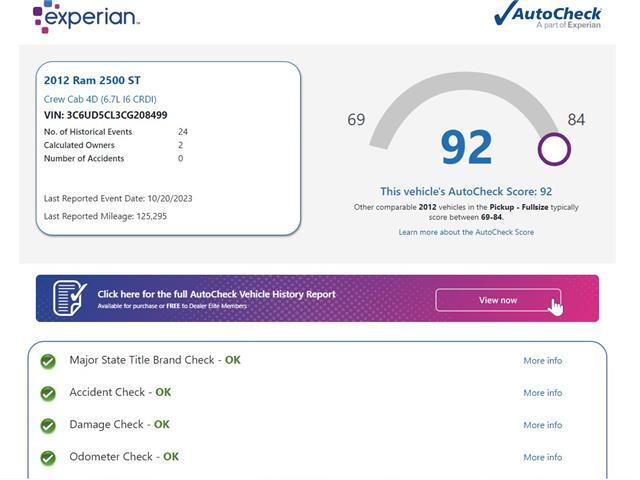The image size is (640, 480).
Task: Click the green checkmark beside Odometer Check
Action: pos(48,458)
